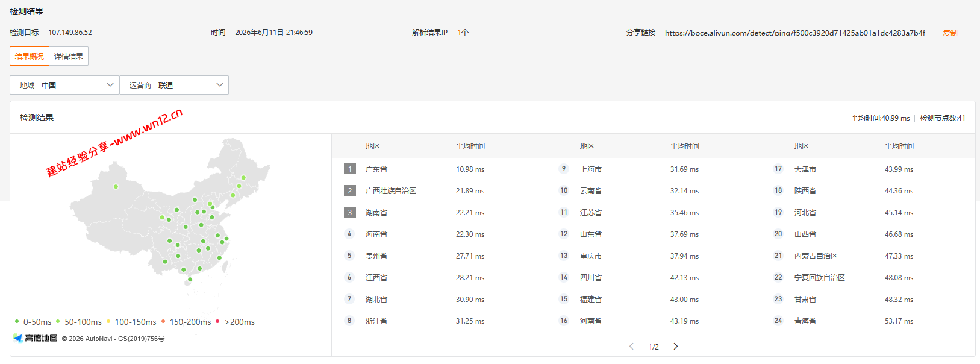The height and width of the screenshot is (364, 980).
Task: Click rank badge 24 for 青海省
Action: pos(778,321)
